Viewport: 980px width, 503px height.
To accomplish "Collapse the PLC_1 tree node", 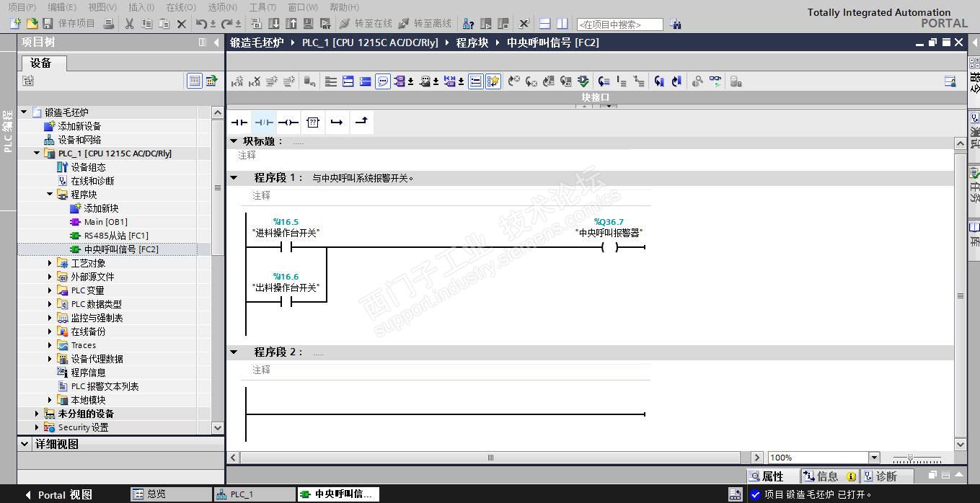I will point(37,153).
